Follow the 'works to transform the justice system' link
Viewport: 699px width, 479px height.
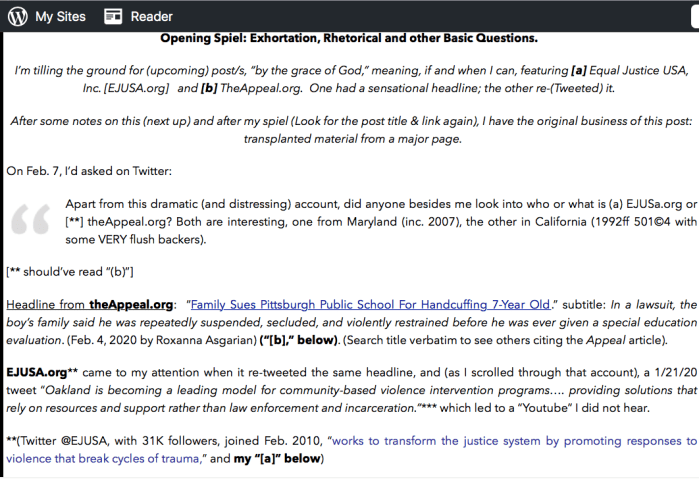(510, 440)
